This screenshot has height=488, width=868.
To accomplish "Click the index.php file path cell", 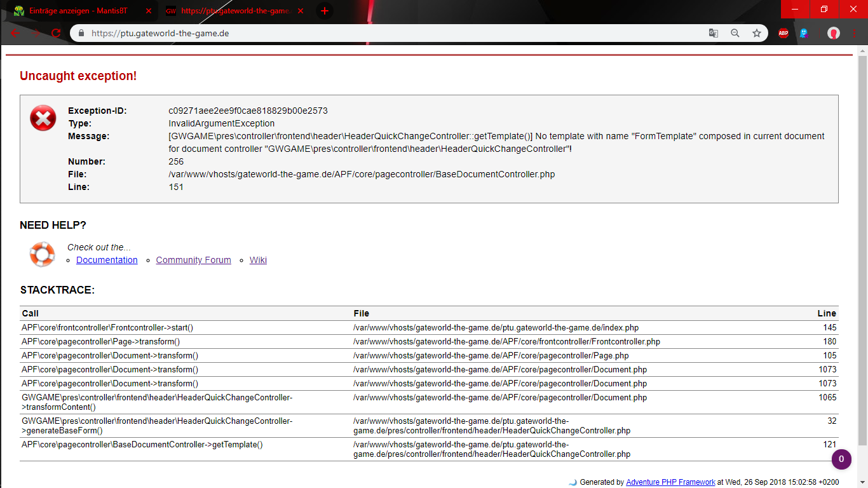I will click(x=496, y=328).
